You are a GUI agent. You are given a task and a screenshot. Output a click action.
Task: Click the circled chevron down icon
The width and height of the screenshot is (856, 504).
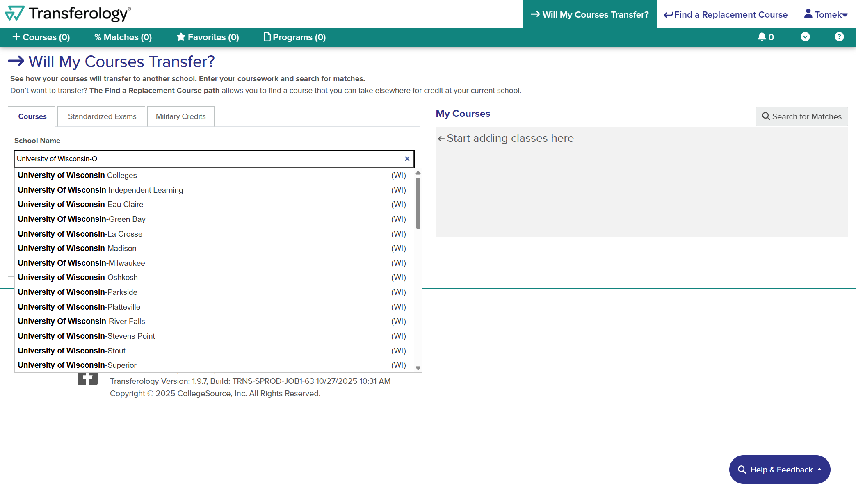tap(805, 37)
